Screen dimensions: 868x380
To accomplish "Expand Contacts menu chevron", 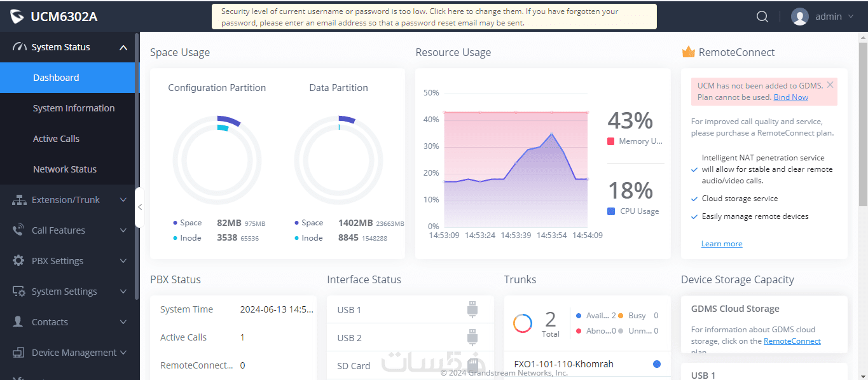I will [x=123, y=322].
